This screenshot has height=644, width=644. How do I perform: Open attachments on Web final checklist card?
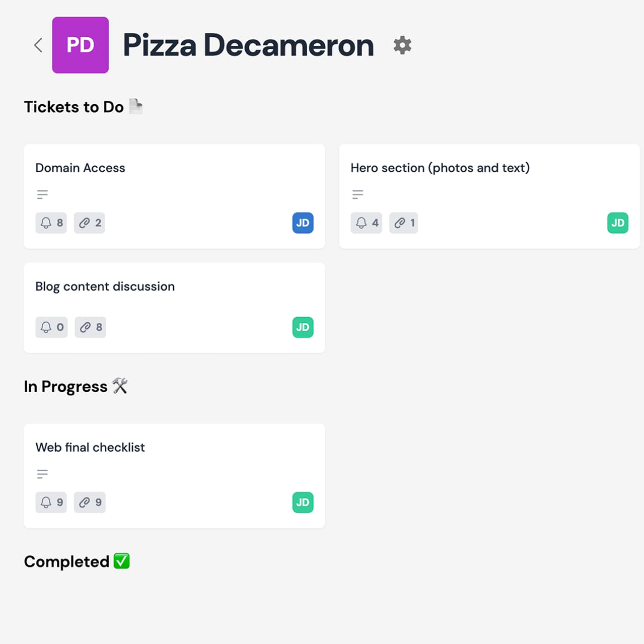(x=90, y=502)
